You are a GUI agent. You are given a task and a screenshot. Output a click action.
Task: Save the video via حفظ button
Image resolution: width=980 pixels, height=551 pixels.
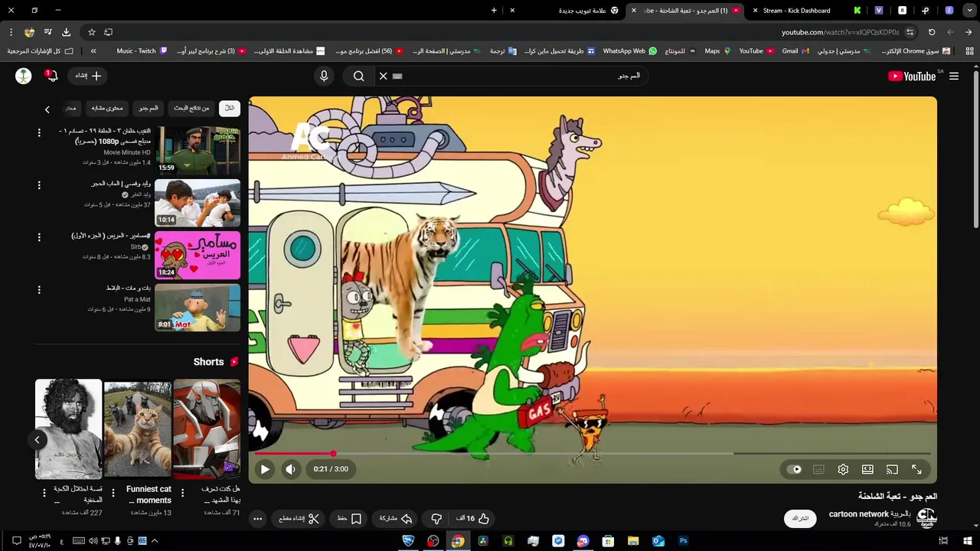coord(349,518)
